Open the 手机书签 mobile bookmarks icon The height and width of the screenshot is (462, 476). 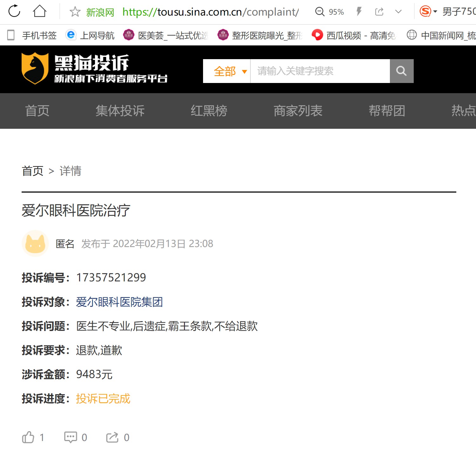coord(11,35)
